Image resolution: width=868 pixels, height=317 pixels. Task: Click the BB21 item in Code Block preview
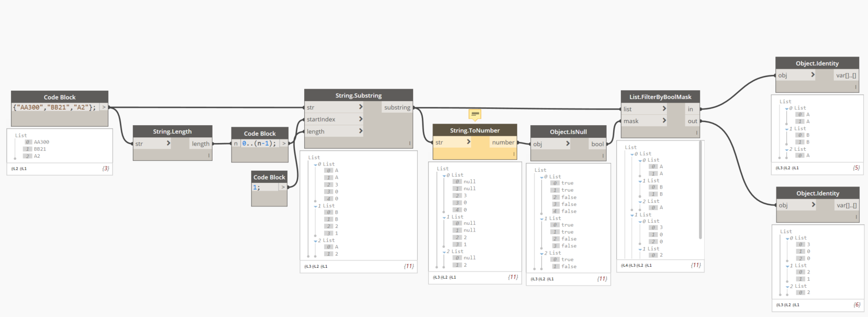pyautogui.click(x=40, y=149)
